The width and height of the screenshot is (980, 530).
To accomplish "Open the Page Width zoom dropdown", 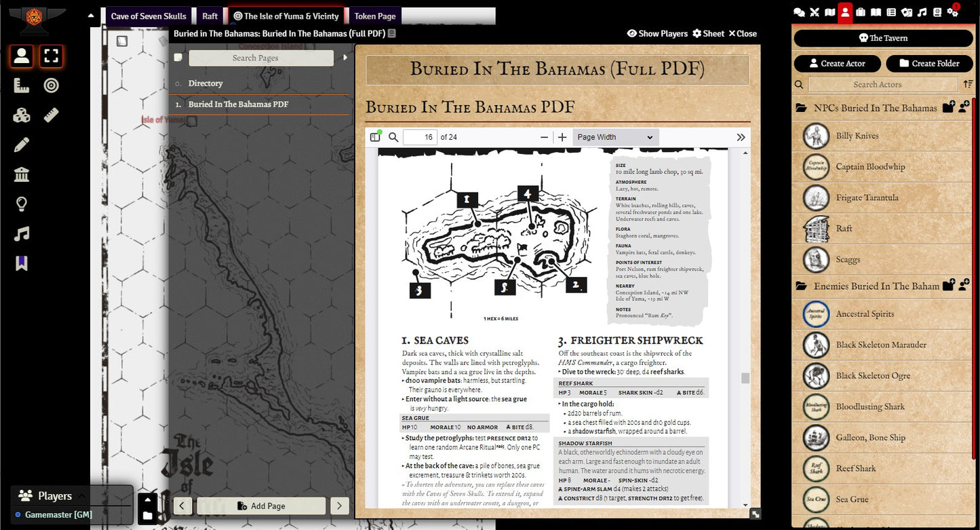I will (614, 137).
